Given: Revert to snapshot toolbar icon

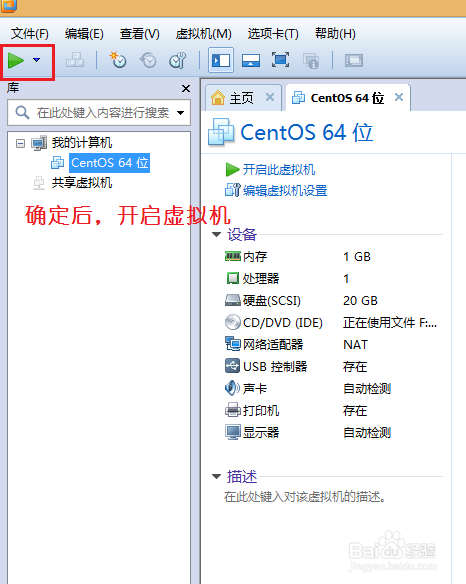Looking at the screenshot, I should coord(148,60).
